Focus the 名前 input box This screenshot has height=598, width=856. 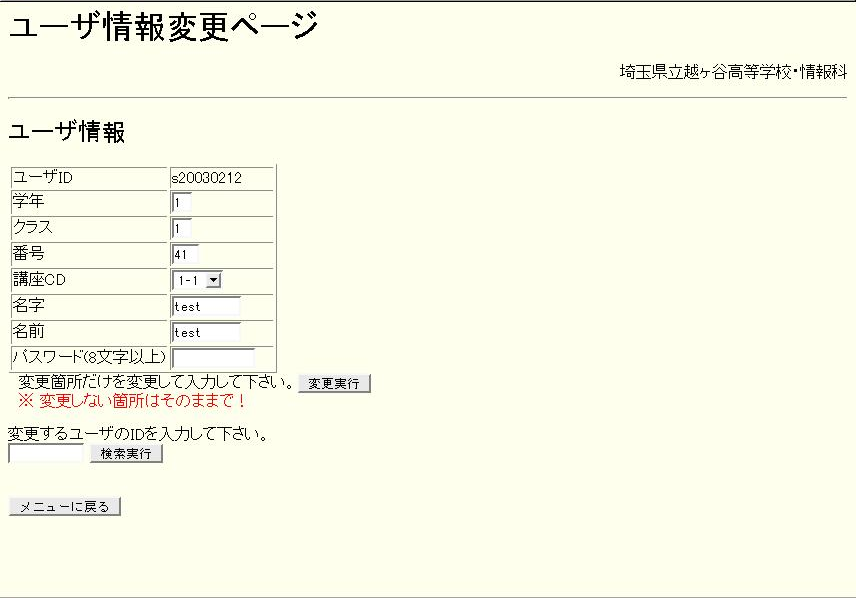coord(206,333)
